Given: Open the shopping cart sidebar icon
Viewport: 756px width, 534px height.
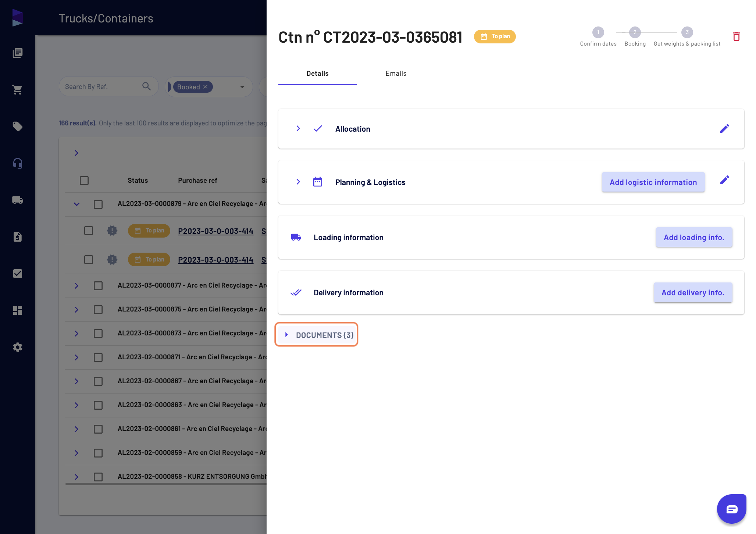Looking at the screenshot, I should 17,90.
